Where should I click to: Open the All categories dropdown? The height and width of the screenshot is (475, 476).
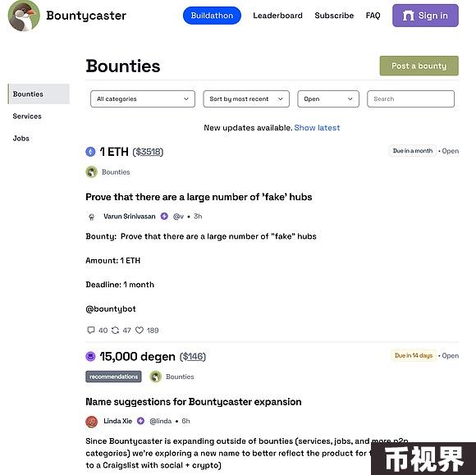[x=143, y=99]
